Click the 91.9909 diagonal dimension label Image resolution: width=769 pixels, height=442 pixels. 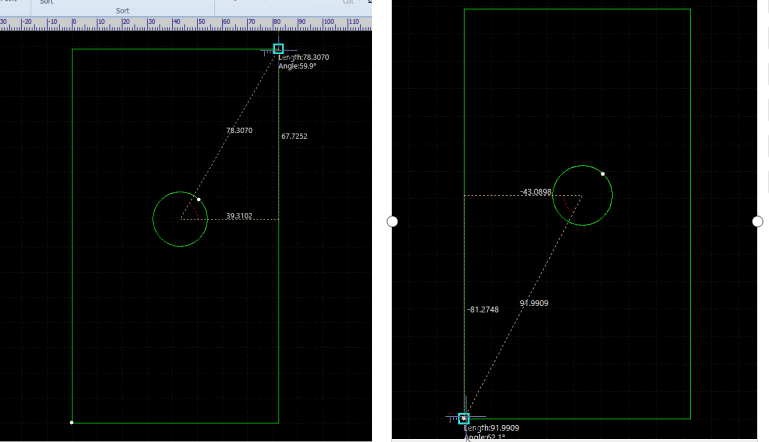point(534,303)
